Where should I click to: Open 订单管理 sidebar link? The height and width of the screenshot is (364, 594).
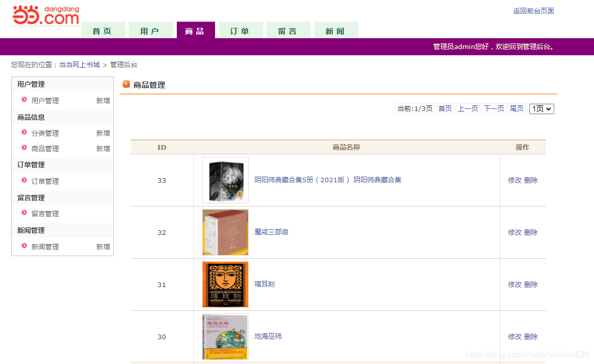(x=45, y=181)
